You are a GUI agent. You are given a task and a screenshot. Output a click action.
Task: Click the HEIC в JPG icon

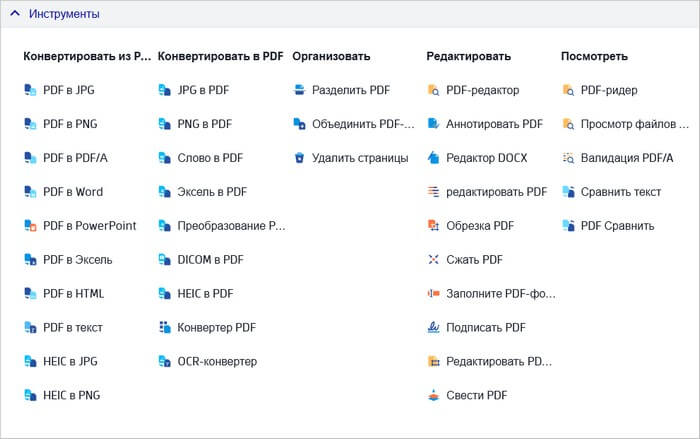[x=30, y=362]
